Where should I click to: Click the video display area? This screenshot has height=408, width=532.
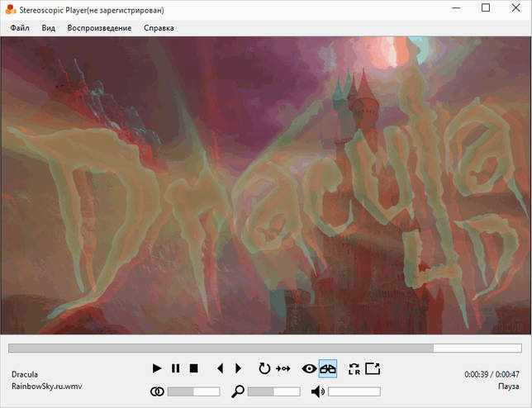click(266, 185)
